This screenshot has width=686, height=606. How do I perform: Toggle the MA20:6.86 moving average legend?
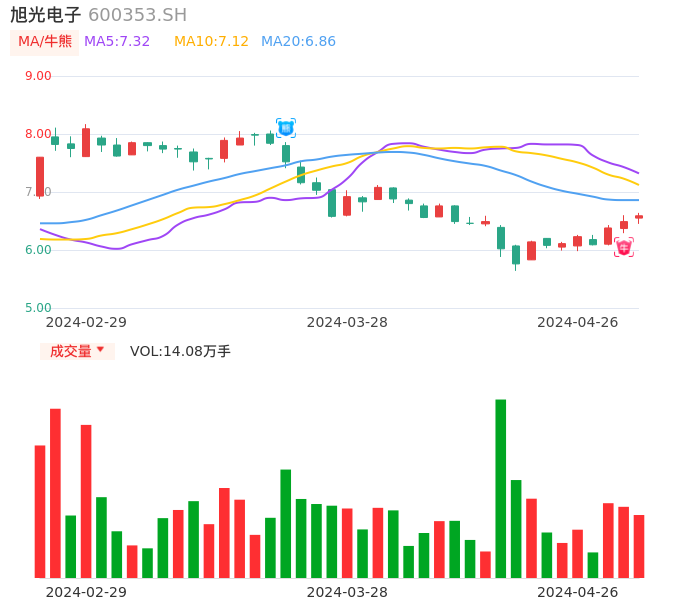pyautogui.click(x=298, y=42)
